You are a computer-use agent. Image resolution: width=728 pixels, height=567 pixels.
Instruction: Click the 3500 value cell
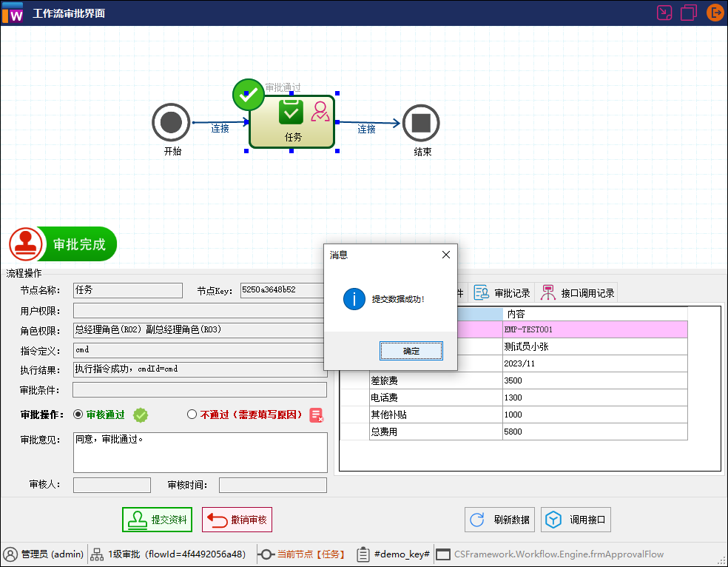click(x=595, y=380)
